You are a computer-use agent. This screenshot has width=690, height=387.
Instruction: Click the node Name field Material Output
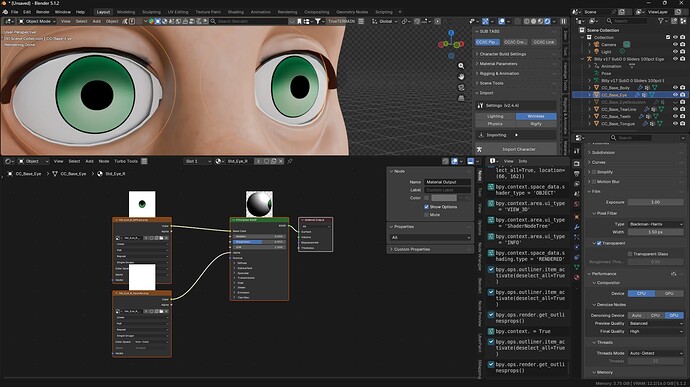(x=447, y=182)
